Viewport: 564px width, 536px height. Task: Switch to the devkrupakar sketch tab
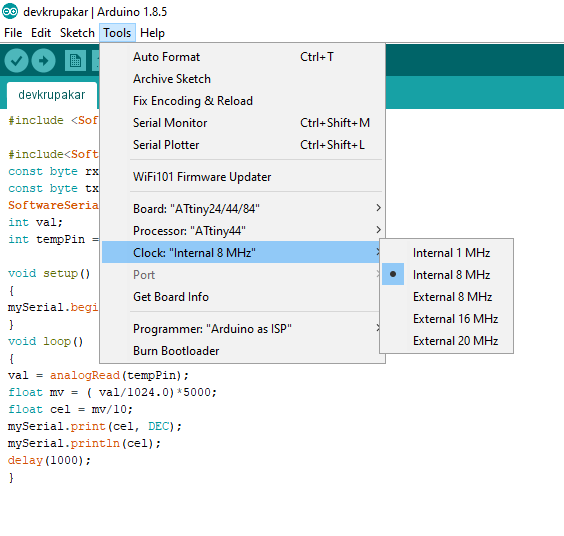pyautogui.click(x=52, y=95)
